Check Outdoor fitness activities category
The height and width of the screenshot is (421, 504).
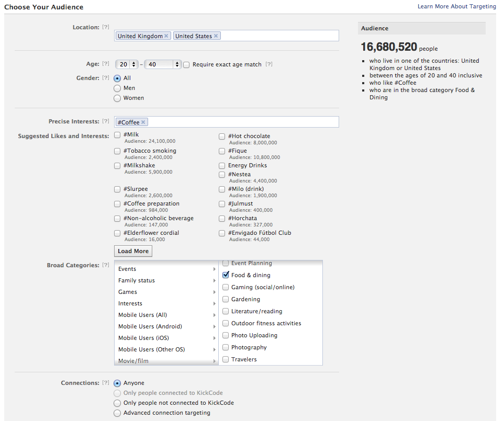(x=226, y=323)
